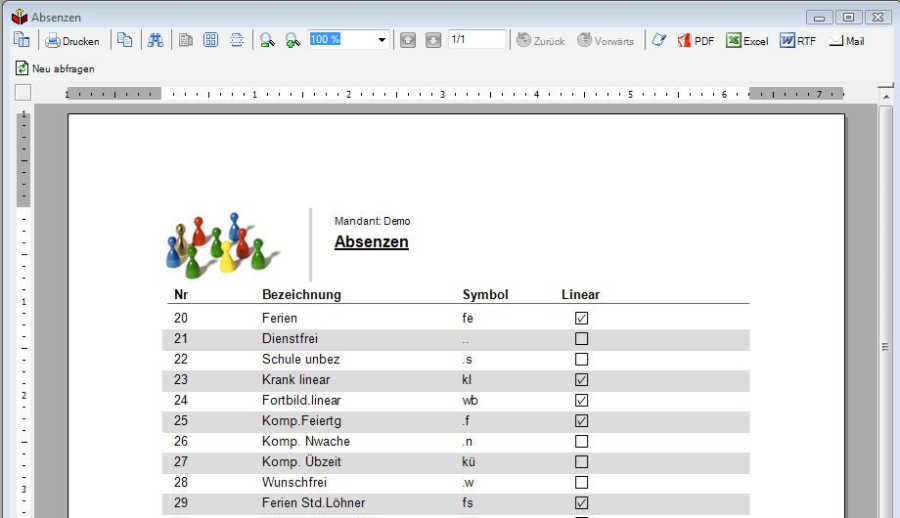Copy the report using the two-pages icon
This screenshot has width=900, height=518.
(125, 40)
